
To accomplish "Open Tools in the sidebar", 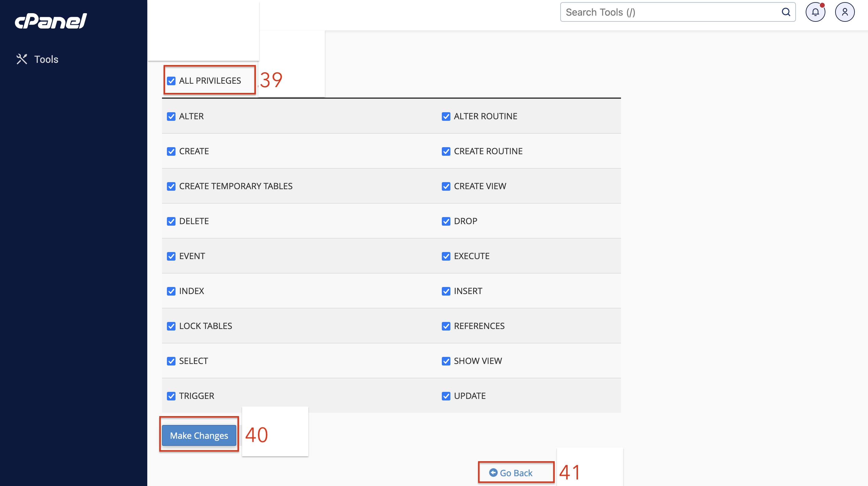I will 37,59.
